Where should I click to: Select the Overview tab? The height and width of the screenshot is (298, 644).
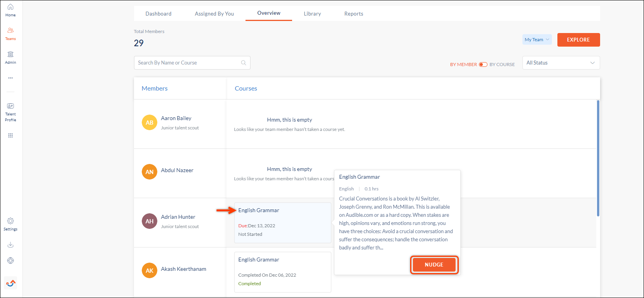269,13
